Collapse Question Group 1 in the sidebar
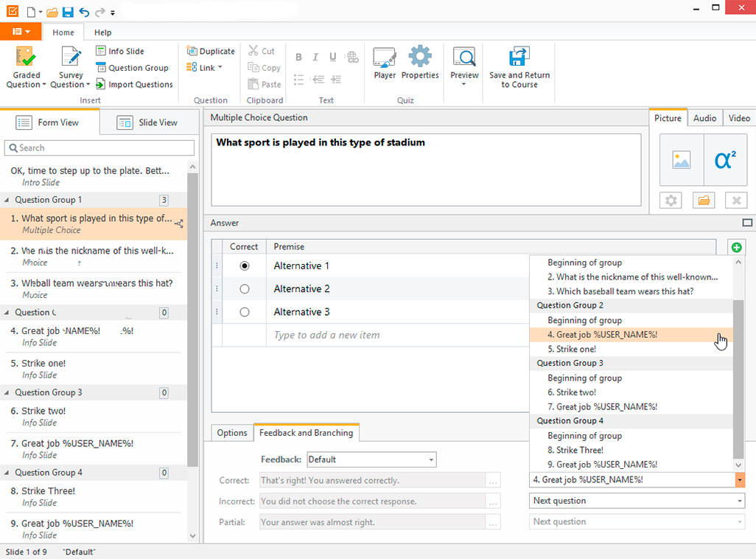 click(x=8, y=200)
